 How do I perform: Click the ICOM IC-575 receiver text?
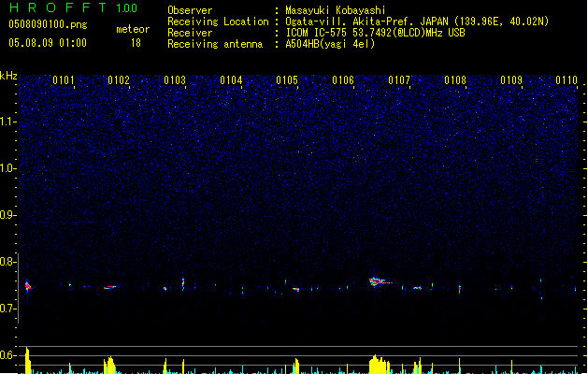[x=375, y=33]
